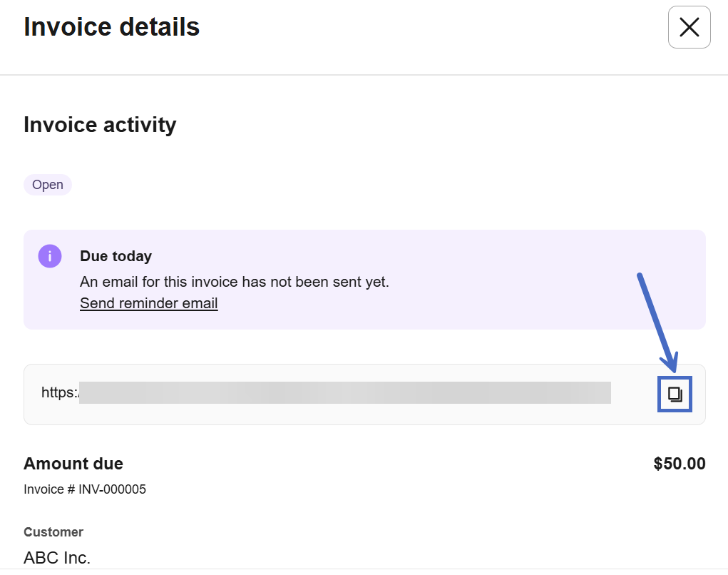Click the purple info icon beside Due today
This screenshot has width=728, height=575.
point(50,256)
